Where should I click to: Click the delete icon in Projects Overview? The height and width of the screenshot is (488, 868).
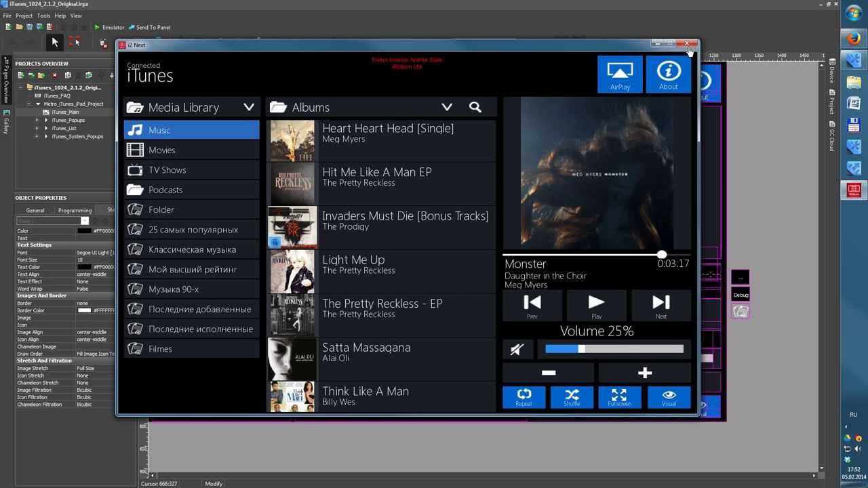55,75
